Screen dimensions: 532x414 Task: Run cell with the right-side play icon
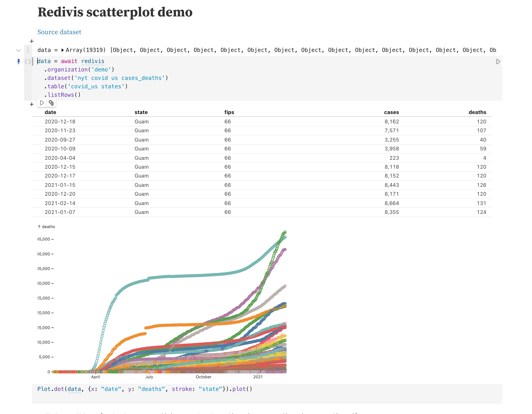[x=498, y=62]
